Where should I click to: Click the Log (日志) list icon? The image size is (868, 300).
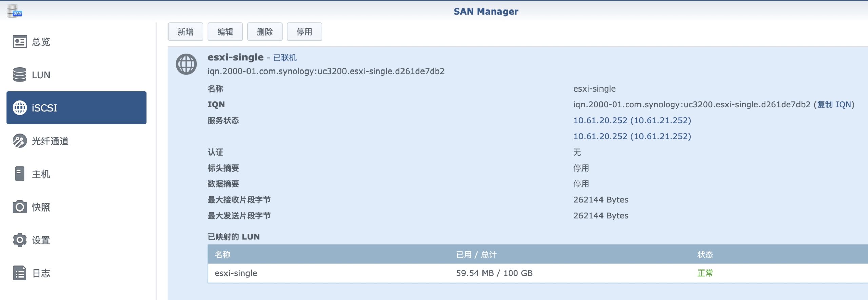click(x=20, y=273)
